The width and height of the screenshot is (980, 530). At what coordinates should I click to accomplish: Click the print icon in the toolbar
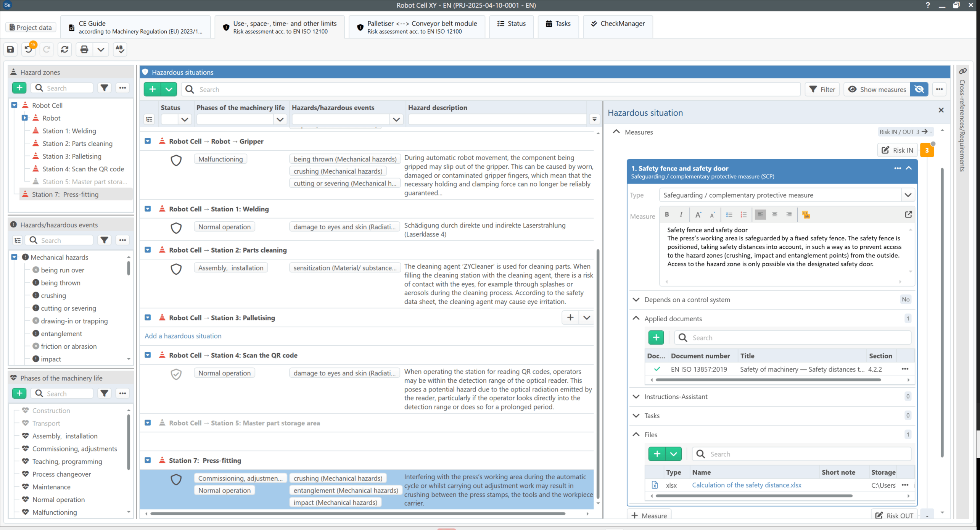pyautogui.click(x=84, y=49)
